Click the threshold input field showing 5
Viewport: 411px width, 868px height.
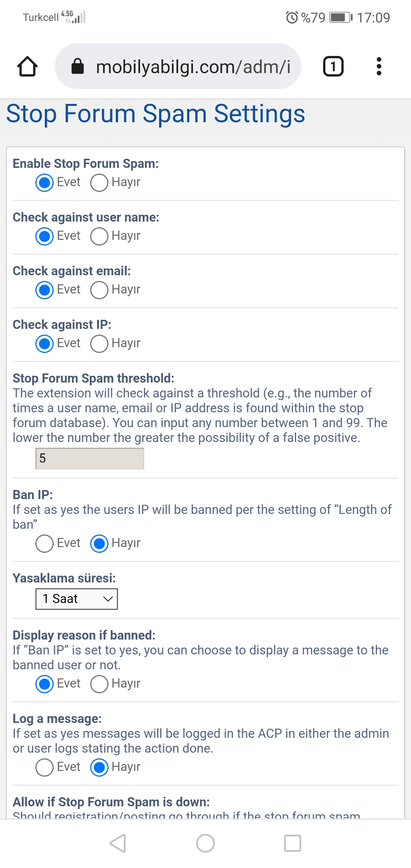pos(90,458)
